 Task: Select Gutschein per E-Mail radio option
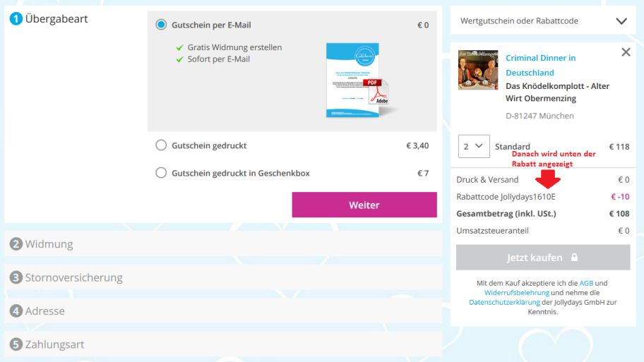pyautogui.click(x=161, y=25)
